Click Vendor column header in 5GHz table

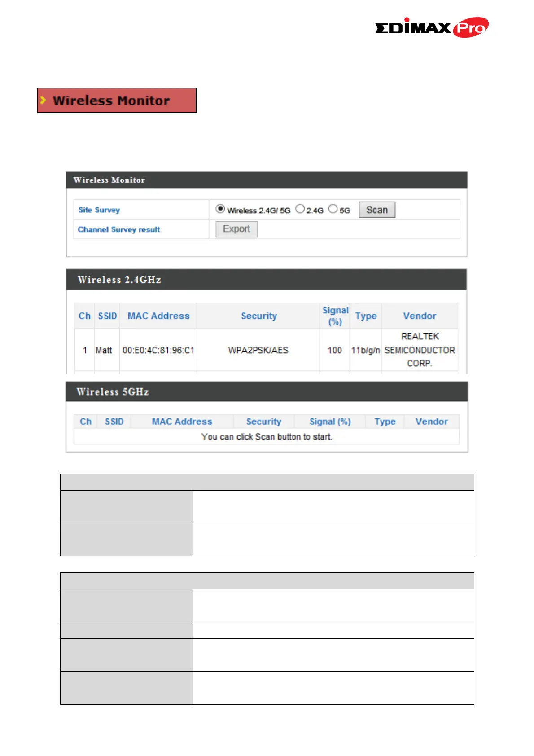[x=432, y=422]
